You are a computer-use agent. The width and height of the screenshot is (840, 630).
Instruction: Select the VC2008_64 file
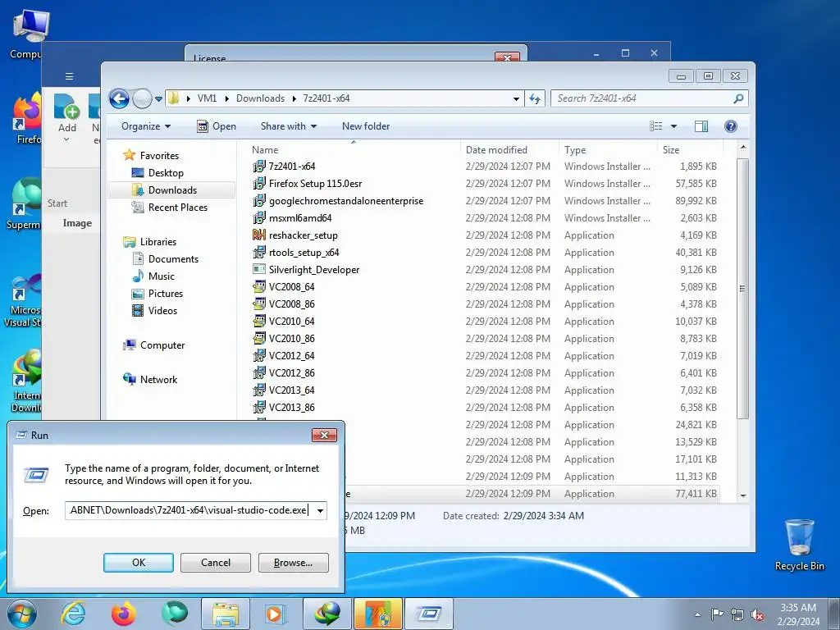[x=291, y=287]
